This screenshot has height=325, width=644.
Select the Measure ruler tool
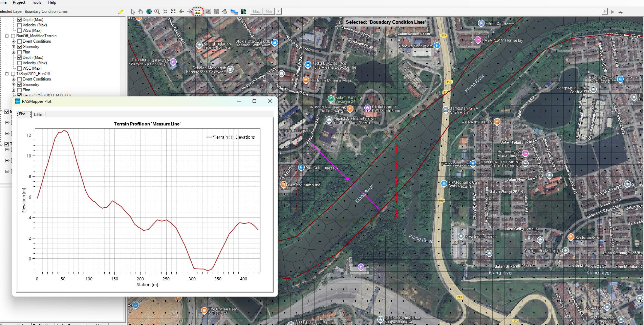tap(198, 11)
